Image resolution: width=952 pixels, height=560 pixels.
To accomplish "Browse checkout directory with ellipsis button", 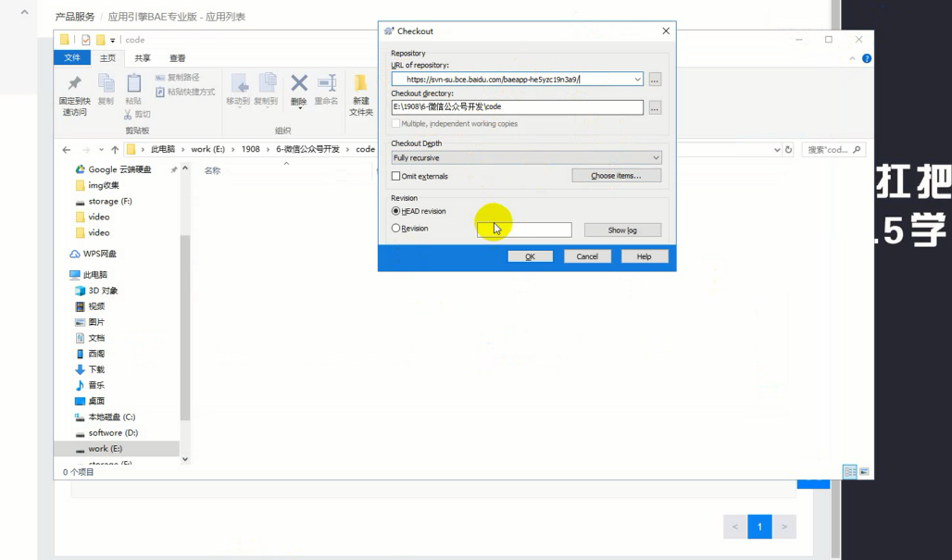I will pos(655,108).
